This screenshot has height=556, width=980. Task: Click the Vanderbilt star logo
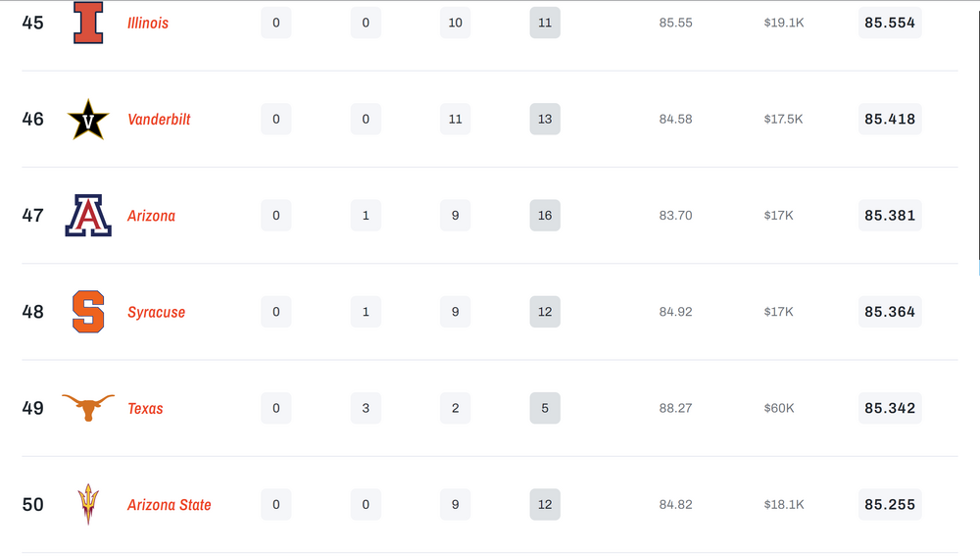point(88,120)
